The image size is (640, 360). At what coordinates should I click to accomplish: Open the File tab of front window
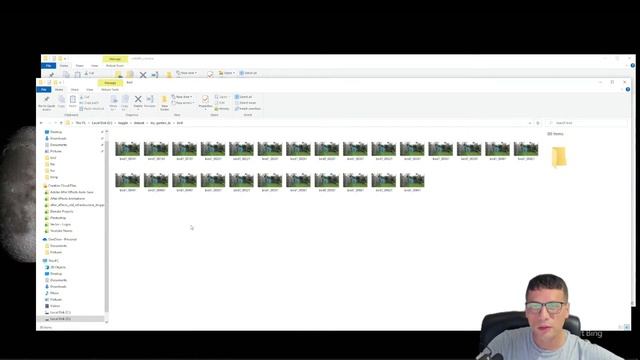44,89
